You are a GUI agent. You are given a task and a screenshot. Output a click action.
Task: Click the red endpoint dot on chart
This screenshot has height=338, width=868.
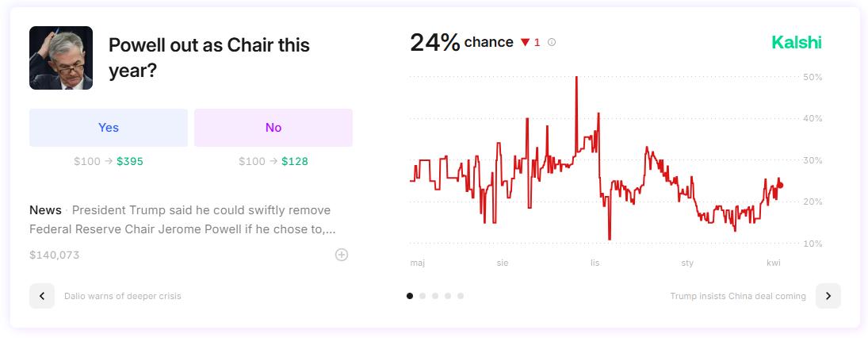tap(780, 185)
